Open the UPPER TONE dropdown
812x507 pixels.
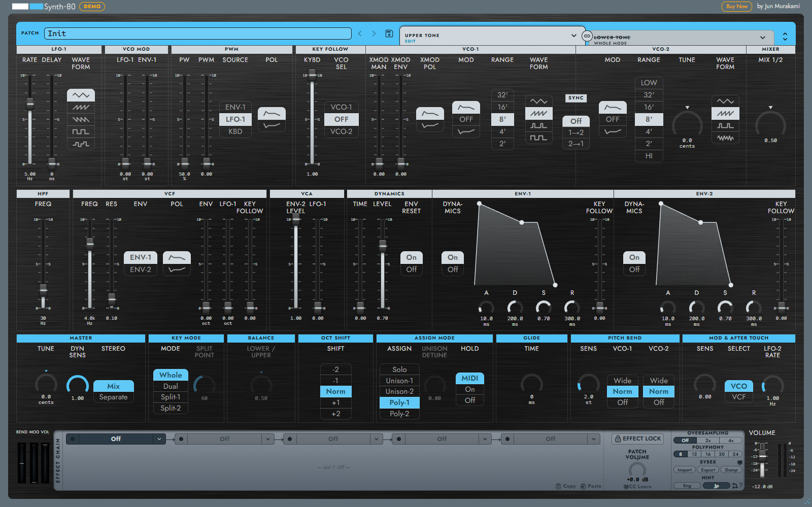pyautogui.click(x=574, y=36)
